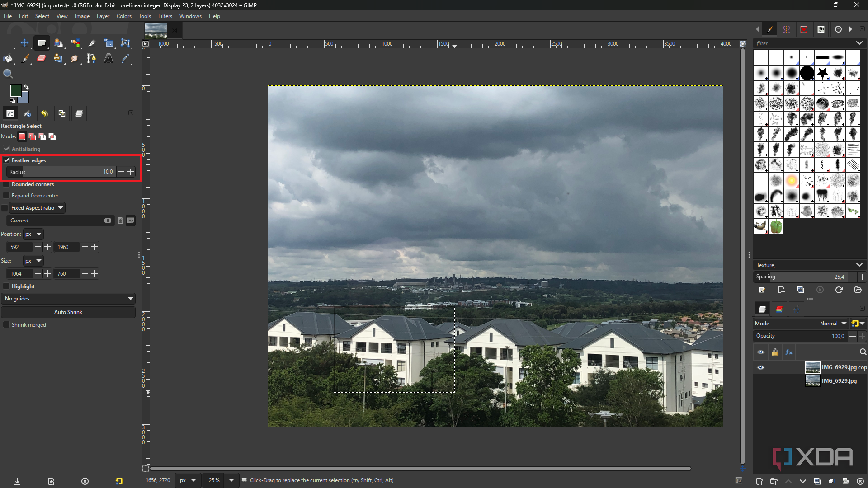Select the Smudge tool
Image resolution: width=868 pixels, height=488 pixels.
point(75,58)
